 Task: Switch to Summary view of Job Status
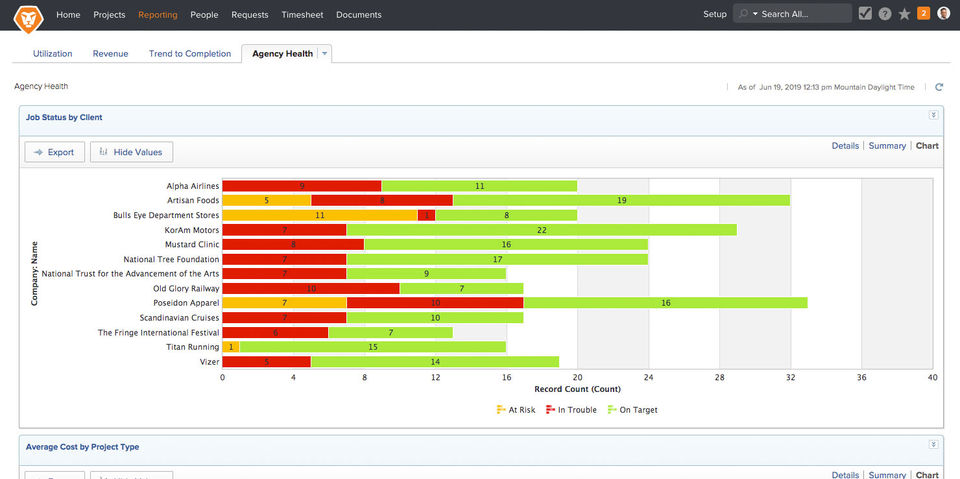pos(887,146)
